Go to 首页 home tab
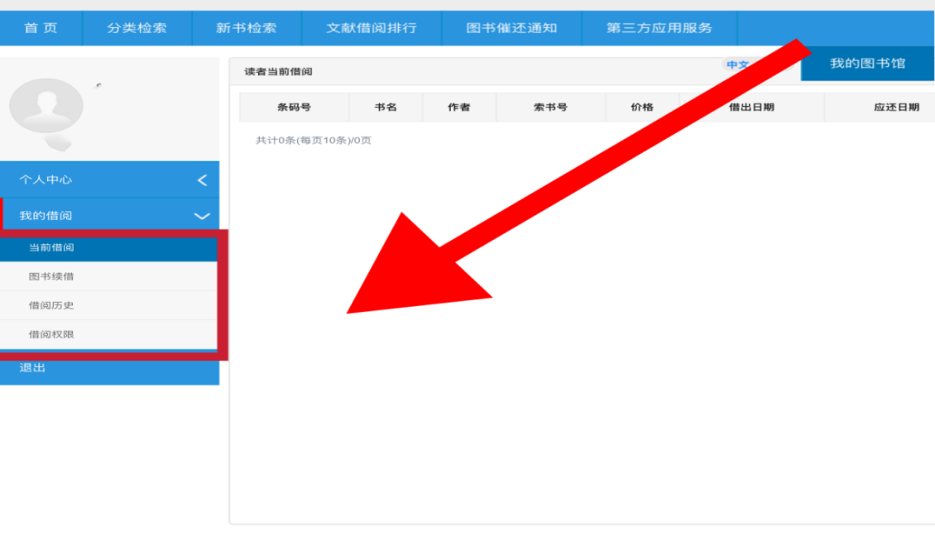Image resolution: width=935 pixels, height=560 pixels. pyautogui.click(x=41, y=28)
